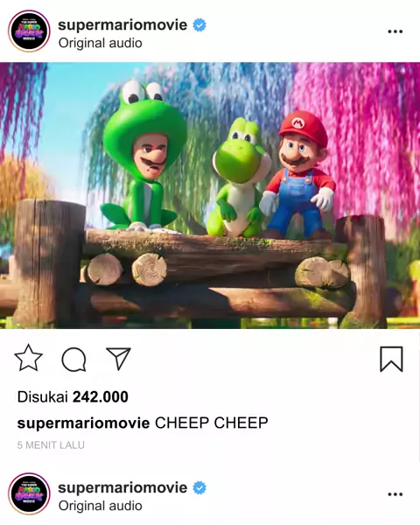Image resolution: width=420 pixels, height=525 pixels.
Task: Open supermariomovie profile picture on second post
Action: click(29, 493)
